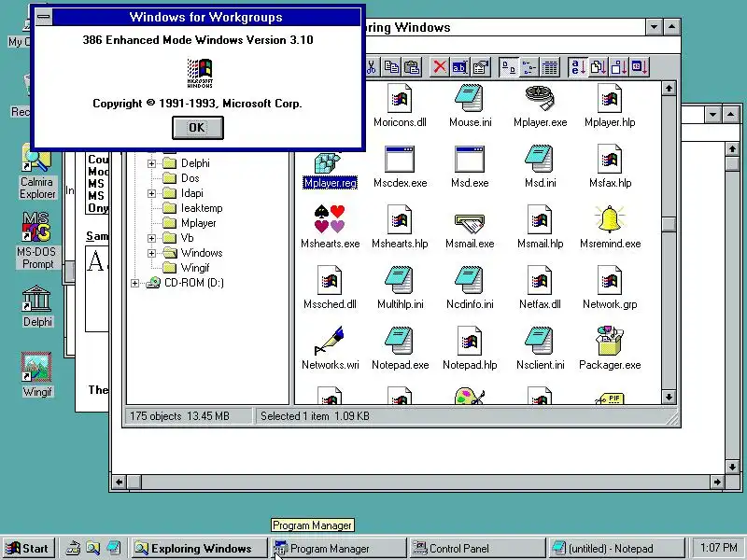Screen dimensions: 747x560
Task: Switch to small icons list view
Action: click(529, 67)
